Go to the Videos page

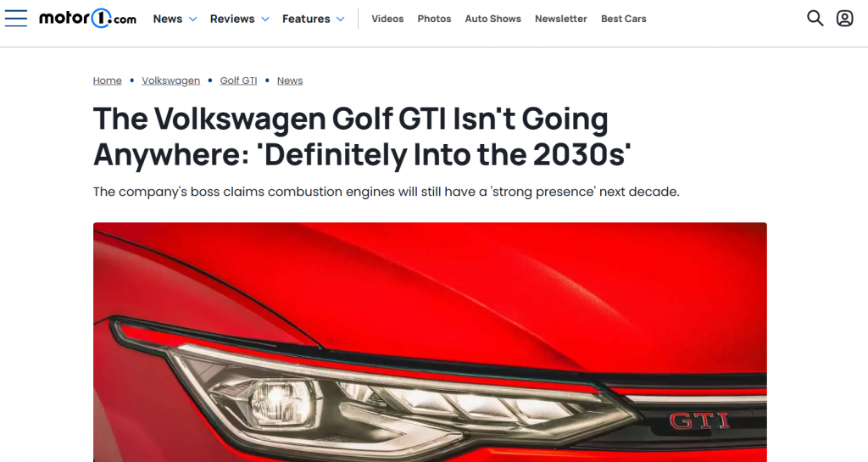click(387, 19)
